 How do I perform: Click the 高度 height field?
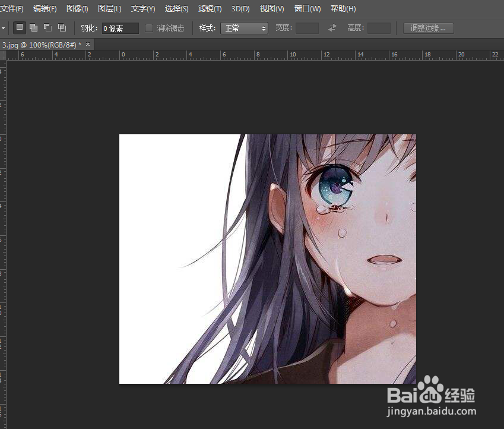pyautogui.click(x=379, y=29)
